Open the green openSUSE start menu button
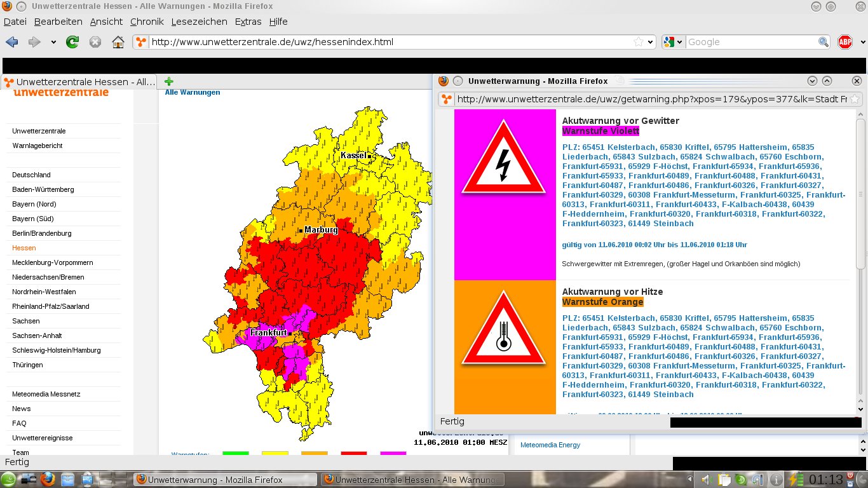 point(9,479)
